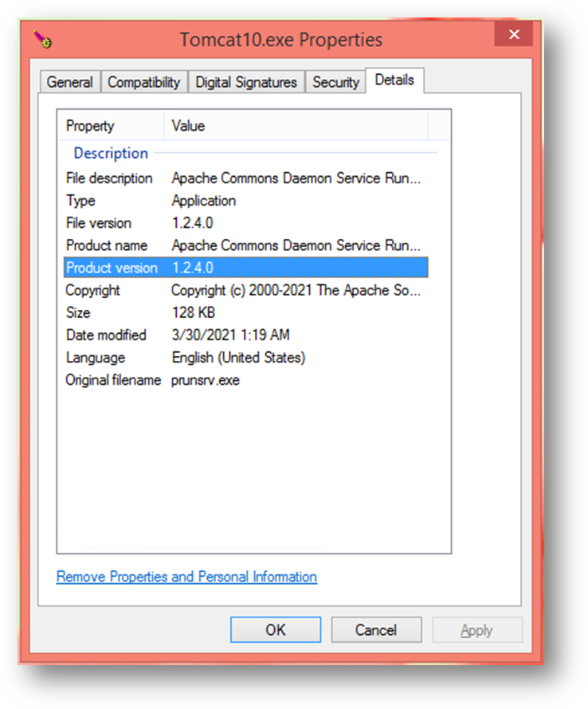Viewport: 588px width, 709px height.
Task: Click the Value column header
Action: point(296,126)
